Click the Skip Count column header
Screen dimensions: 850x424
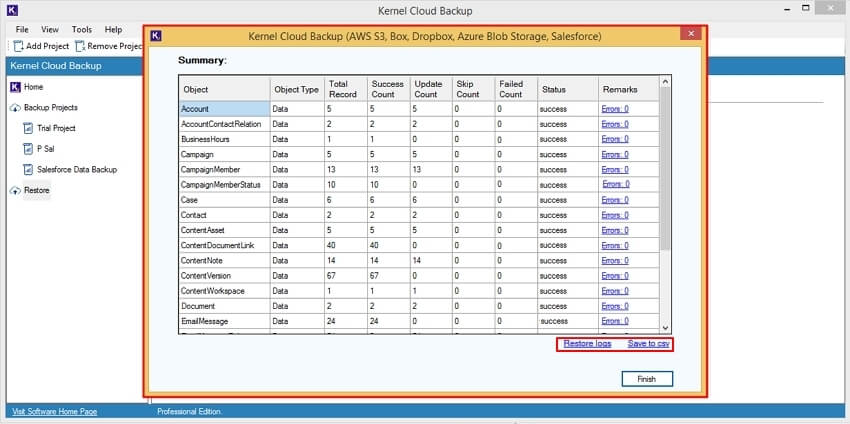pyautogui.click(x=473, y=89)
